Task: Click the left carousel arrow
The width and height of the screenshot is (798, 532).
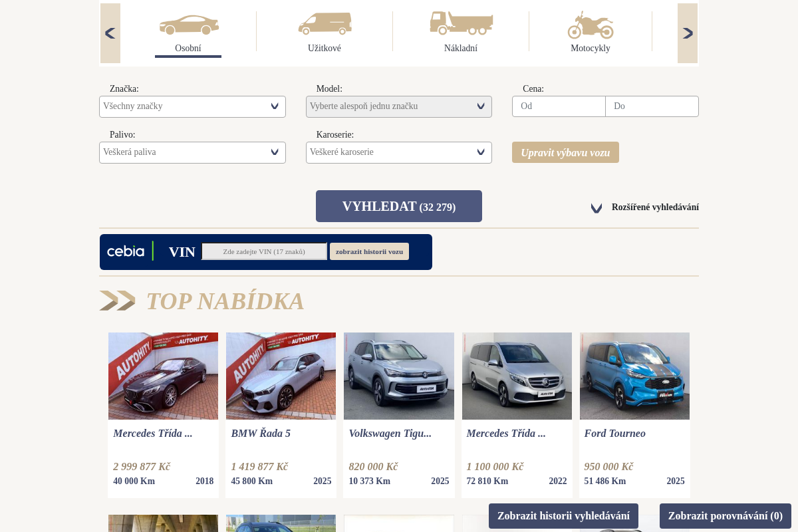Action: [110, 33]
